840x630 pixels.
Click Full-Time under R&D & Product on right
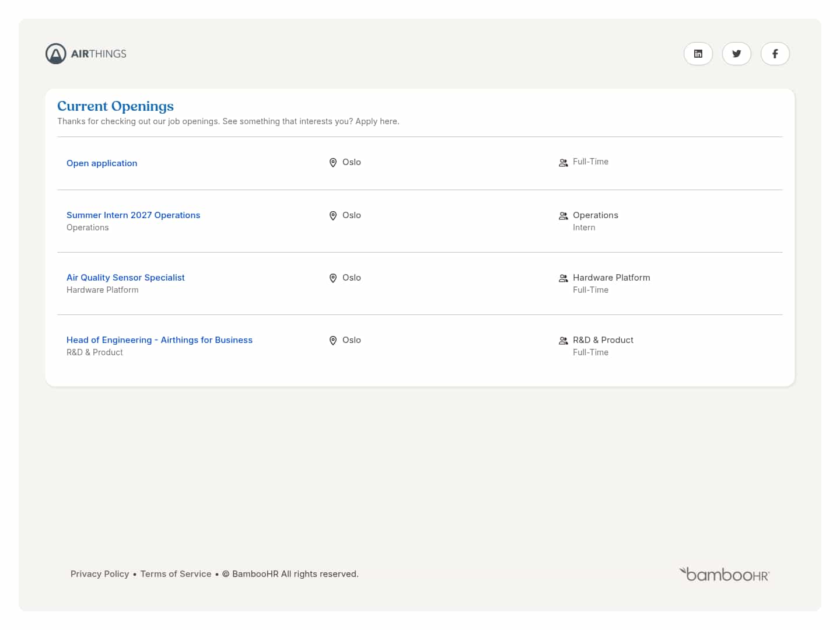pyautogui.click(x=590, y=352)
